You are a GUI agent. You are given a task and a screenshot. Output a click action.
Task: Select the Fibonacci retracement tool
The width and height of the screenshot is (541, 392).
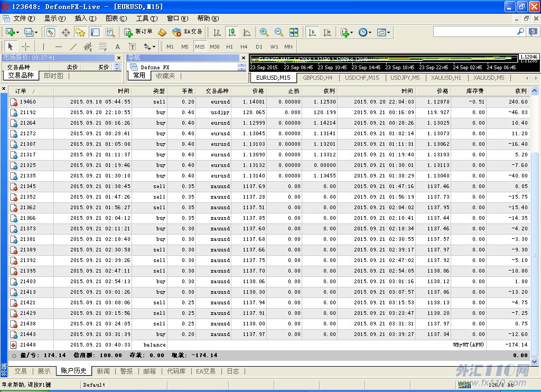coord(103,46)
